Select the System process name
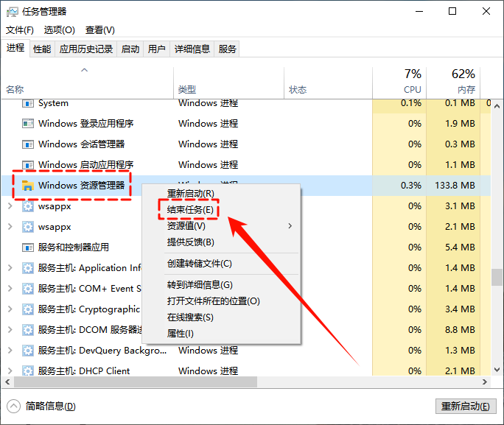 [x=53, y=103]
